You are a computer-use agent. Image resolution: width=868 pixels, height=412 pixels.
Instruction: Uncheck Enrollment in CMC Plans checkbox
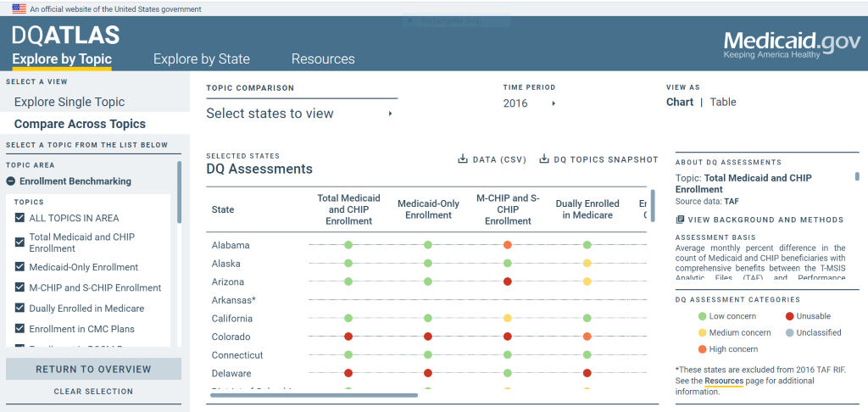20,328
